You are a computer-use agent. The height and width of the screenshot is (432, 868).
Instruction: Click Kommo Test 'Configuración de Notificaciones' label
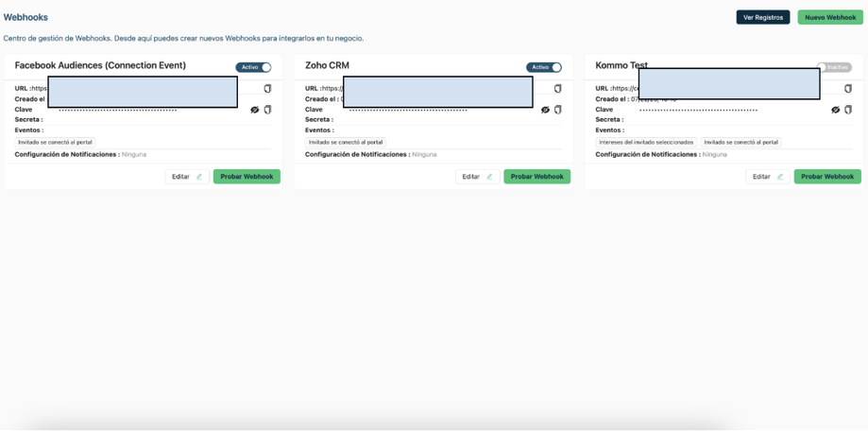point(648,154)
